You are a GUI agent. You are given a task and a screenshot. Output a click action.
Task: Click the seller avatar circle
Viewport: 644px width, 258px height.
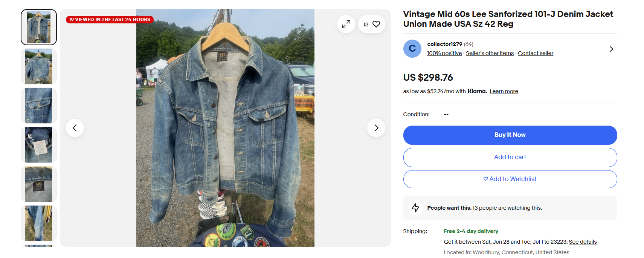pos(412,49)
